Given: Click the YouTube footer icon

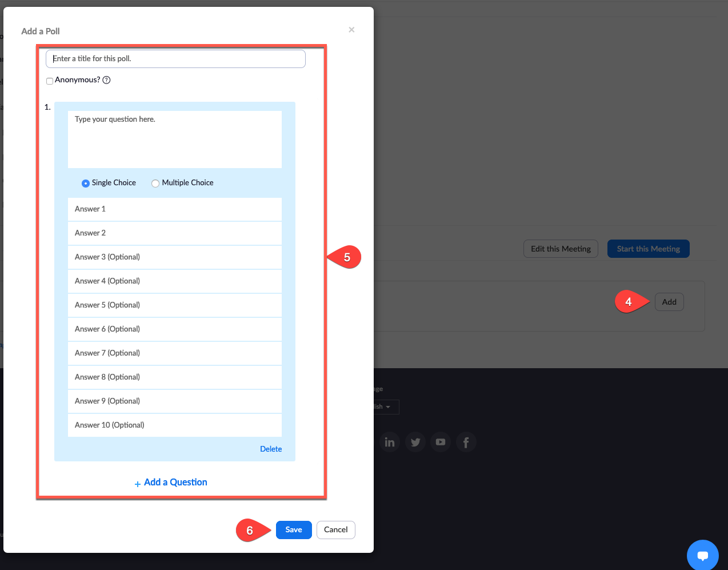Looking at the screenshot, I should [441, 442].
